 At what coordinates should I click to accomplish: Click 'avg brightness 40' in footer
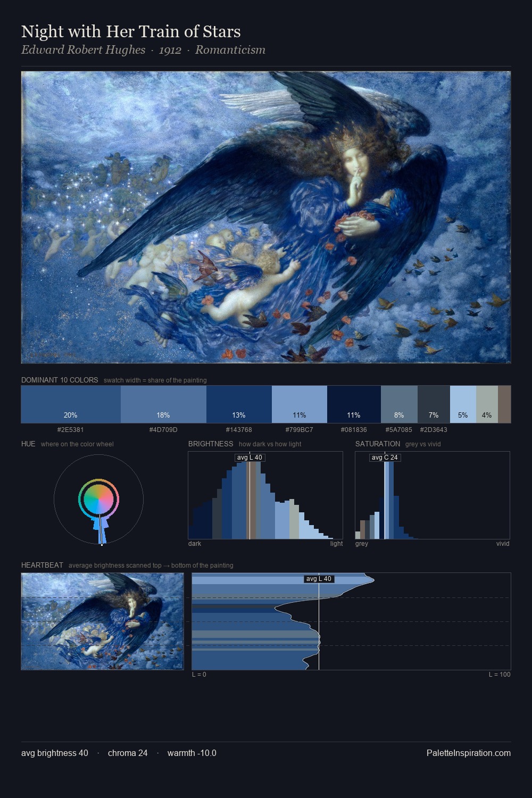point(55,753)
